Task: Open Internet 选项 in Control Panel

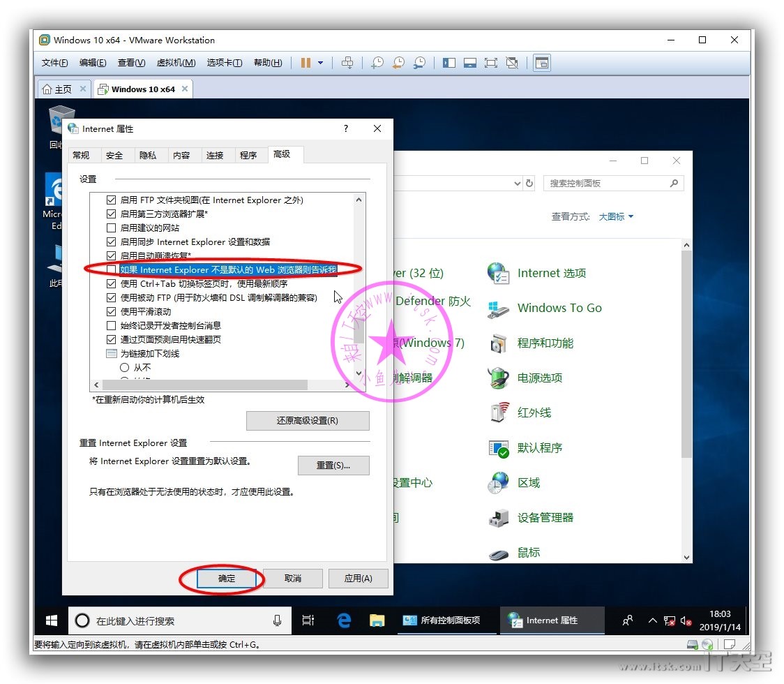Action: [x=536, y=273]
